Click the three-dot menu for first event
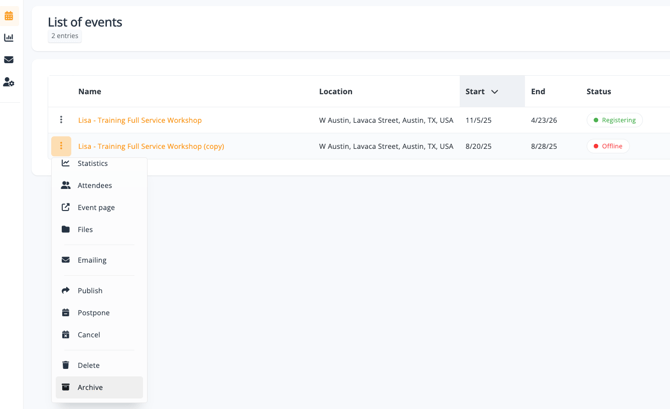Screen dimensions: 670x409 coord(61,120)
